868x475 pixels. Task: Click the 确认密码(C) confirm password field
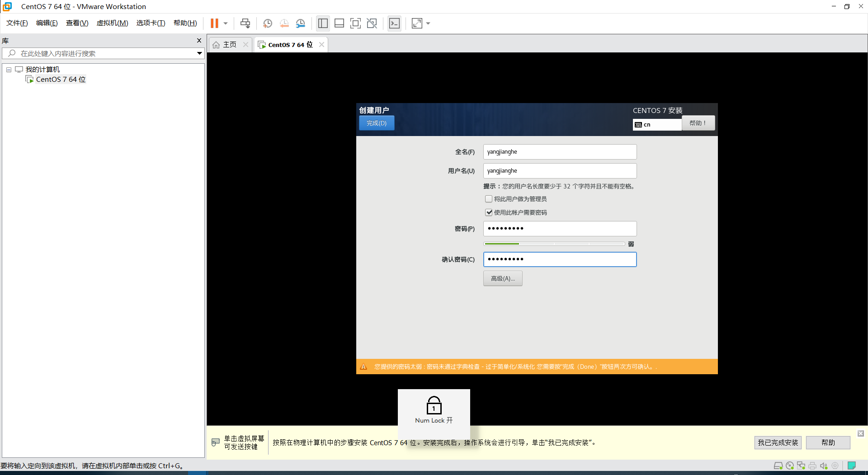tap(560, 259)
